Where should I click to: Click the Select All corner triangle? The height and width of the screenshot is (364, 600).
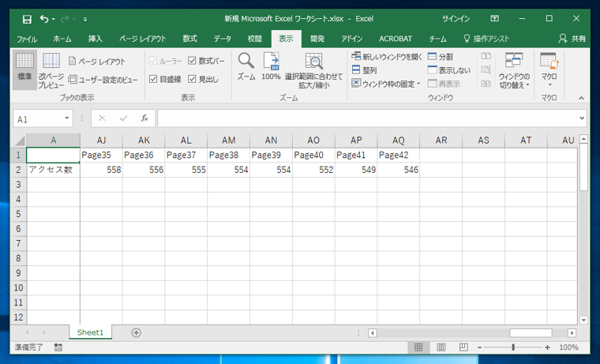(20, 141)
